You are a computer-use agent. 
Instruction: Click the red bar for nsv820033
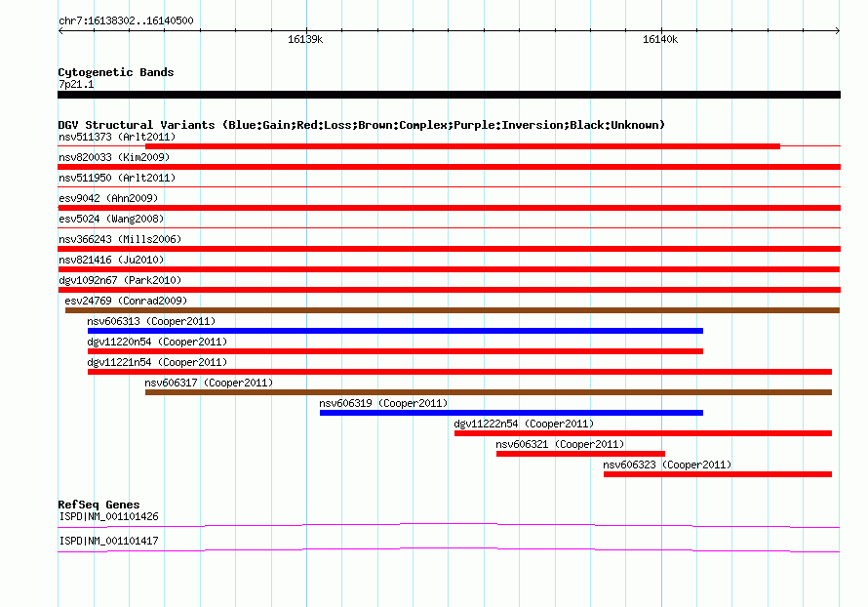click(x=449, y=167)
